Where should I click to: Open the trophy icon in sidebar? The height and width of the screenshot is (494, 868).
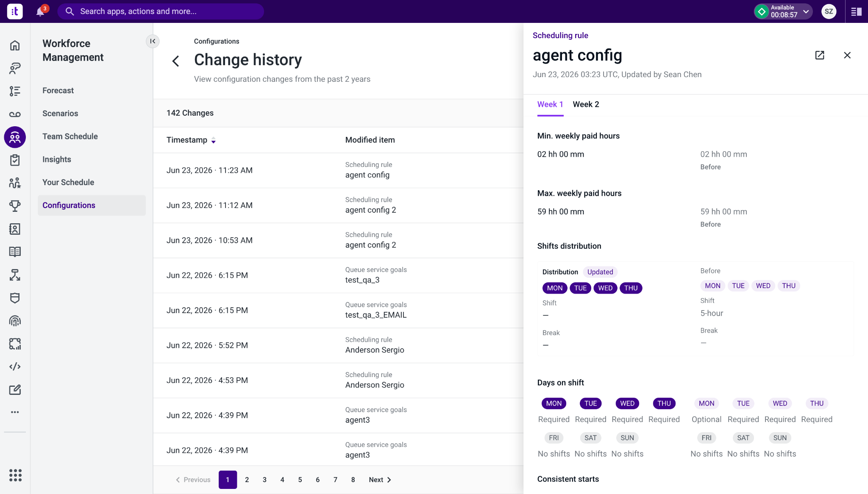(15, 206)
